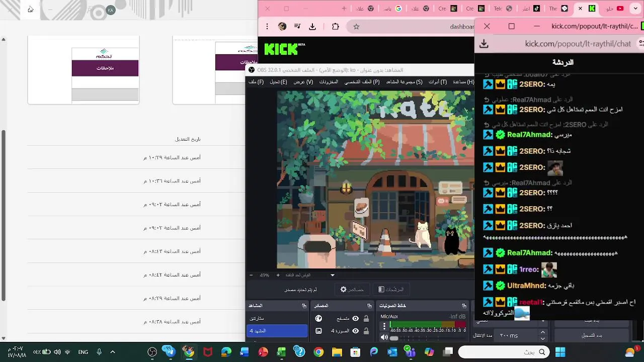
Task: Toggle visibility of the متصفح source
Action: click(355, 318)
